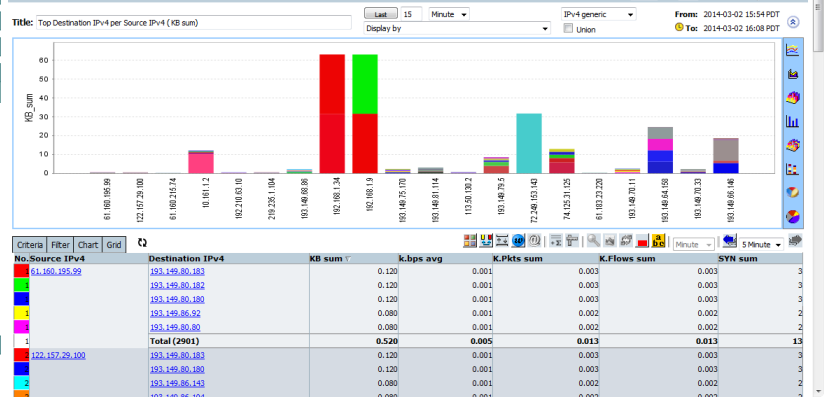Image resolution: width=824 pixels, height=397 pixels.
Task: Click the Last button
Action: tap(380, 14)
